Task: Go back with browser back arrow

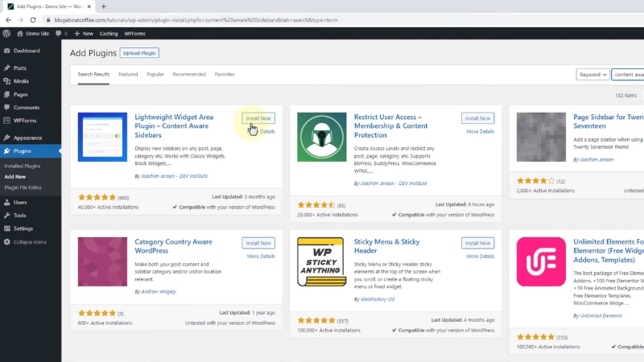Action: point(8,19)
